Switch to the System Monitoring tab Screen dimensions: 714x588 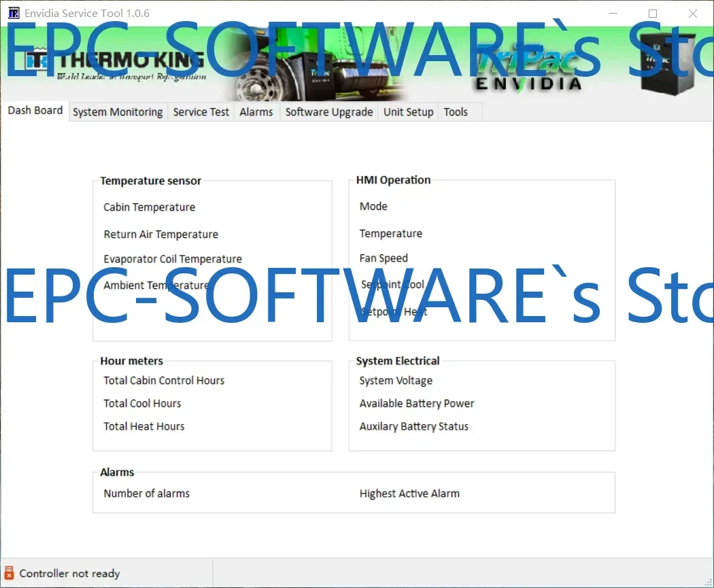117,111
